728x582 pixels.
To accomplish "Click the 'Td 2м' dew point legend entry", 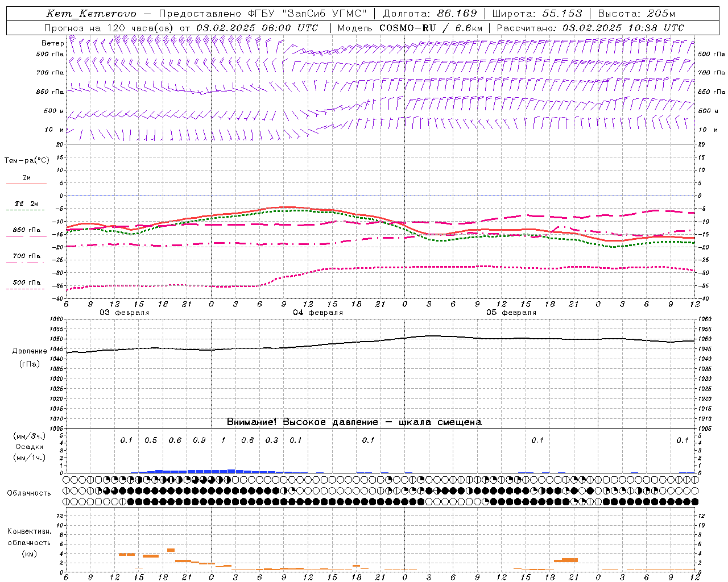I will [x=27, y=203].
